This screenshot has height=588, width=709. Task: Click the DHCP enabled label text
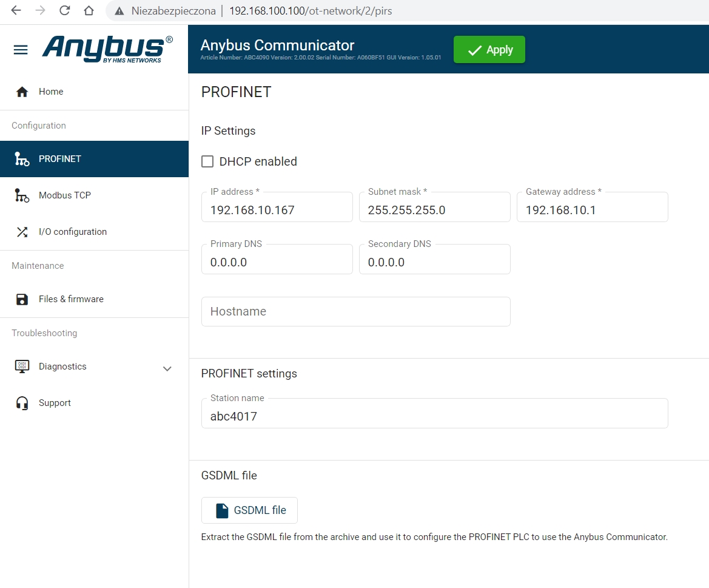click(258, 161)
